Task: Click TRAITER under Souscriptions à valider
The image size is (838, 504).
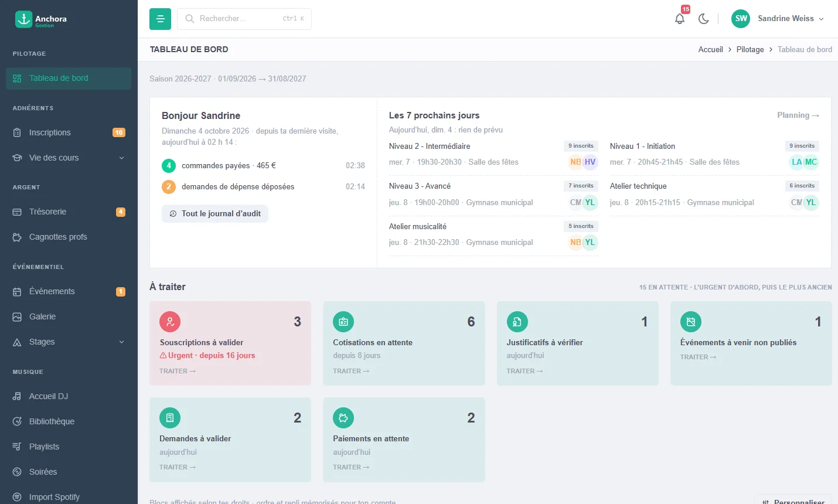Action: pos(178,371)
